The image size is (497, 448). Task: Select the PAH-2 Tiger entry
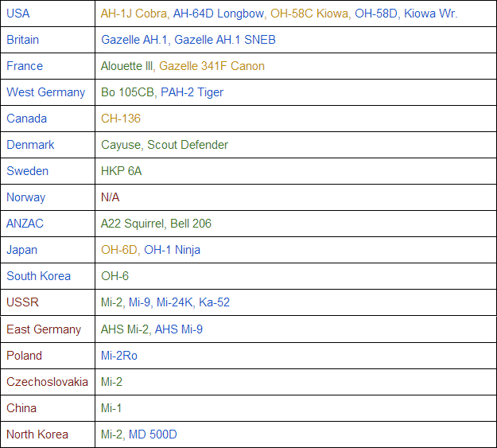tap(192, 92)
